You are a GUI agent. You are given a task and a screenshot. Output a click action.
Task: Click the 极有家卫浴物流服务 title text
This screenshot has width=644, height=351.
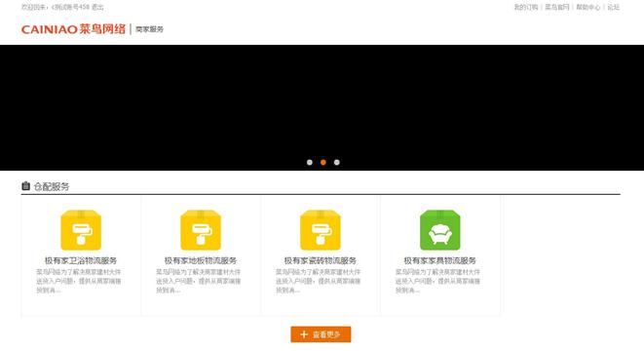point(81,260)
